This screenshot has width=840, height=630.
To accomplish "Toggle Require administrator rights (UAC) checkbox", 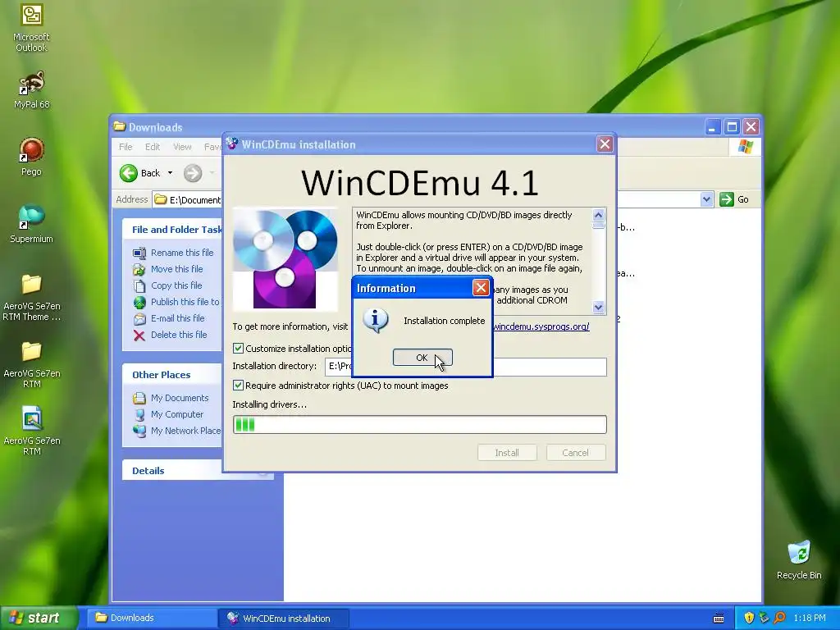I will [x=239, y=386].
